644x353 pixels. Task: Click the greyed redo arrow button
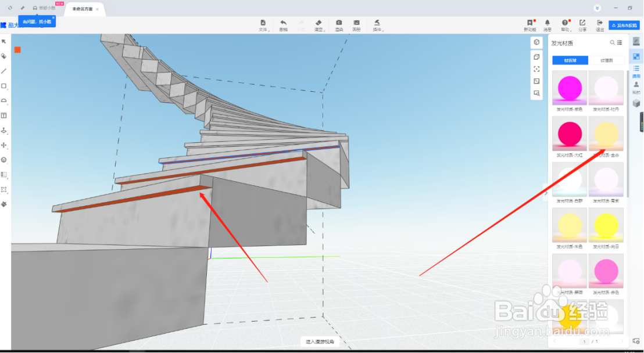tap(301, 26)
